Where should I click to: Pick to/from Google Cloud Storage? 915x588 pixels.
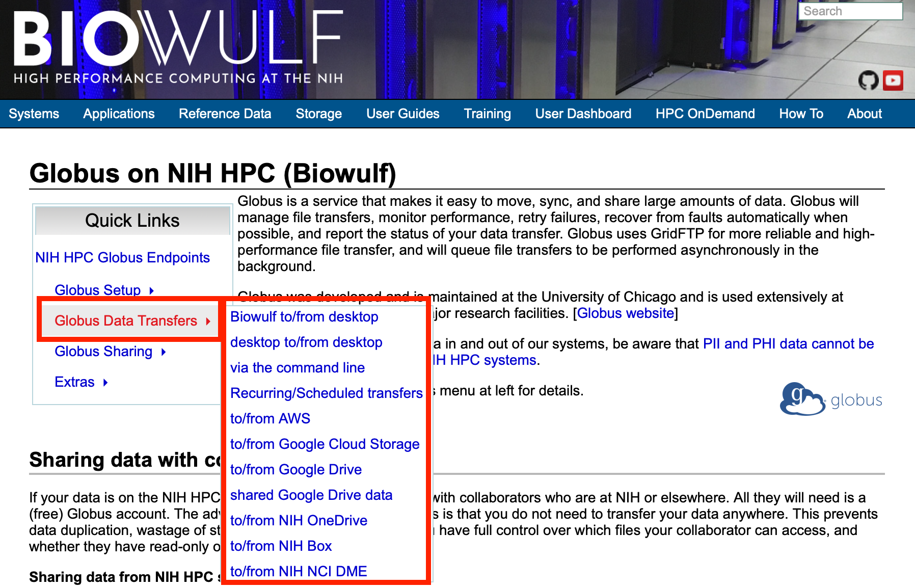pos(325,444)
